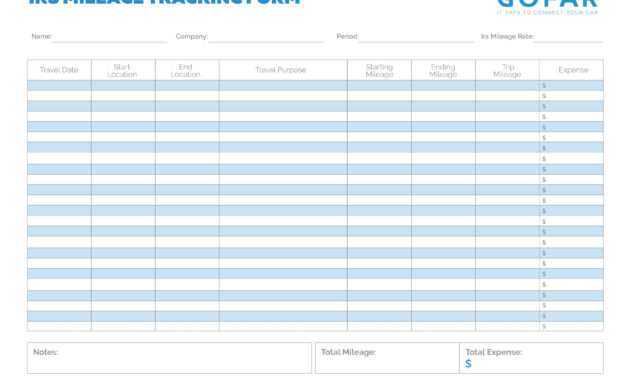Click the GOFAR logo
630x380 pixels.
coord(547,4)
